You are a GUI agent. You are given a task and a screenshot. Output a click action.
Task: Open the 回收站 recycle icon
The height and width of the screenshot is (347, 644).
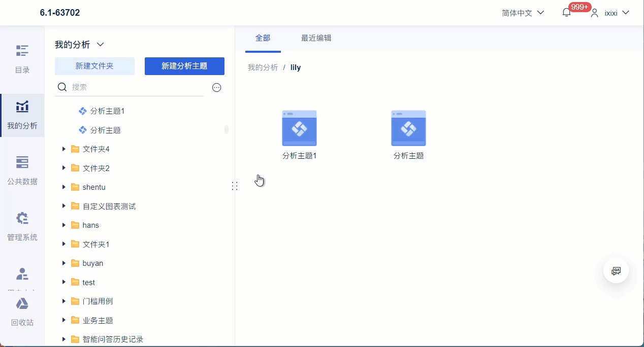[22, 304]
